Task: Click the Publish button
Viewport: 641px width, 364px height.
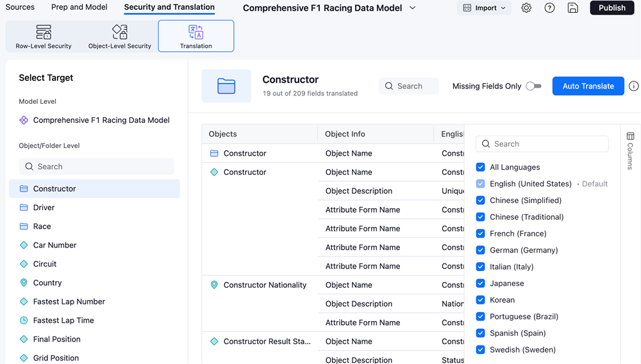Action: [612, 8]
